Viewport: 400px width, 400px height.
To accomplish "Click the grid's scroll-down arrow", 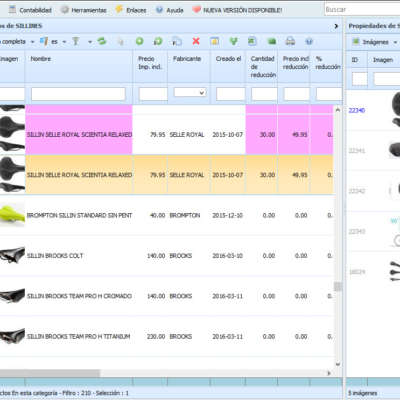I will click(x=338, y=364).
